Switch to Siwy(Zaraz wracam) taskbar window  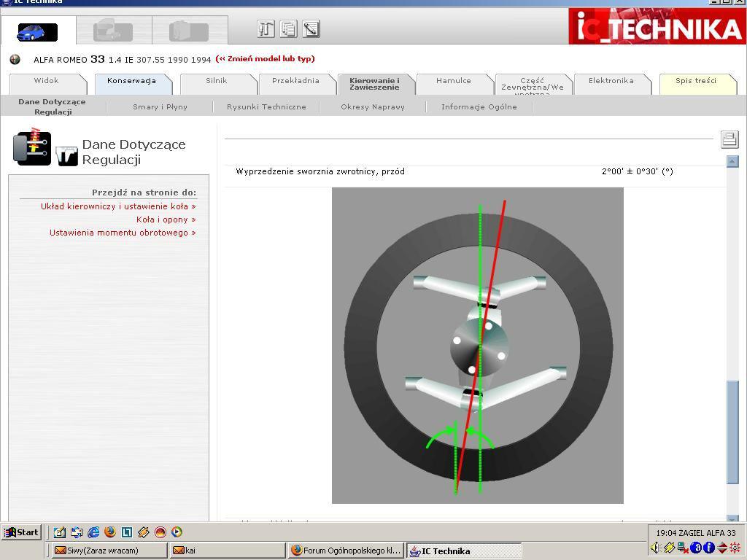tap(109, 551)
